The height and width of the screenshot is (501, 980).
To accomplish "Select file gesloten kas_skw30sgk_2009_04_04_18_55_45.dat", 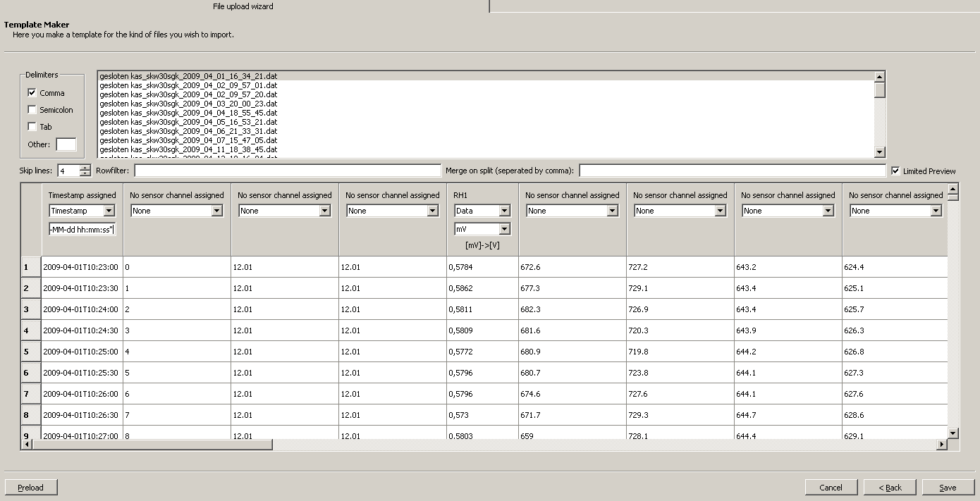I will point(486,113).
